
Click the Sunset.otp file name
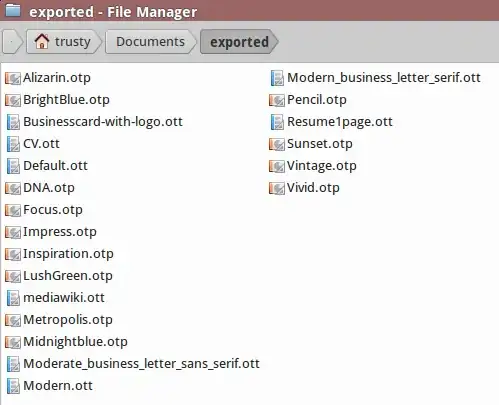coord(320,144)
